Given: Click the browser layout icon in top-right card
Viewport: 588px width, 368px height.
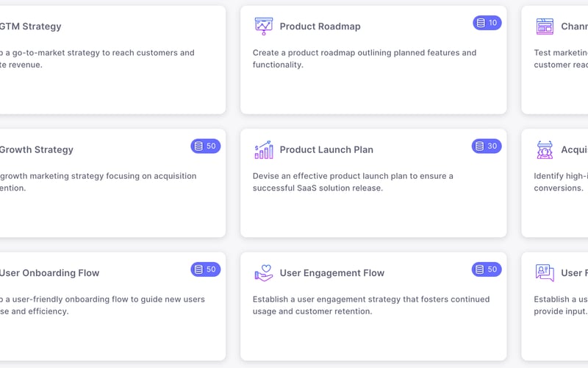Looking at the screenshot, I should click(x=545, y=26).
